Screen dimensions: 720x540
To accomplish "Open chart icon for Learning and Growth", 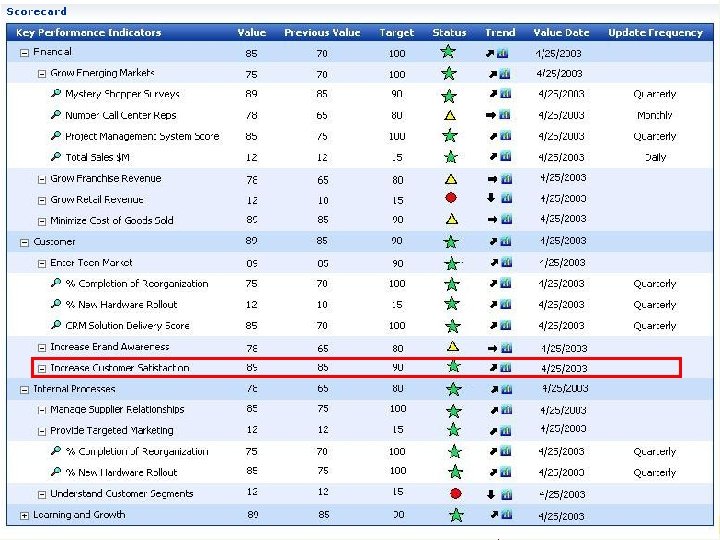I will 506,515.
